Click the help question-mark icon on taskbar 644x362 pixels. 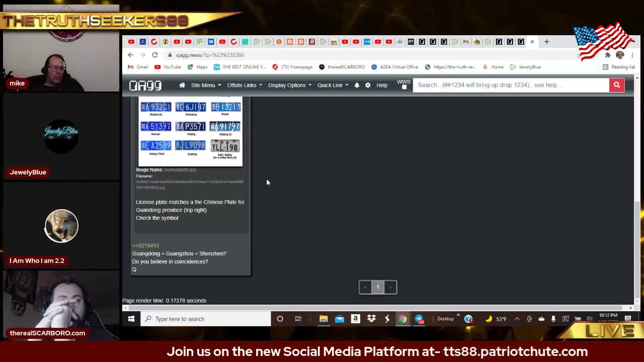(468, 319)
